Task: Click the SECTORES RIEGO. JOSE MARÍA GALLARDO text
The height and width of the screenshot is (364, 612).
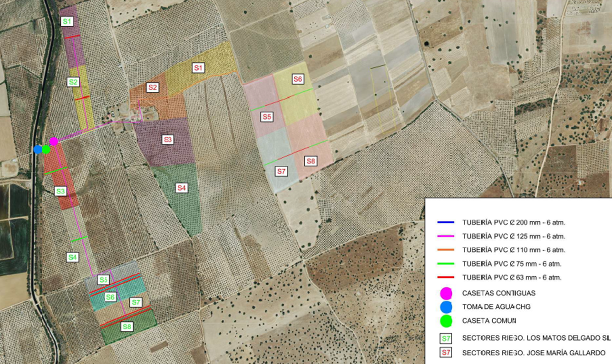Action: [x=533, y=353]
